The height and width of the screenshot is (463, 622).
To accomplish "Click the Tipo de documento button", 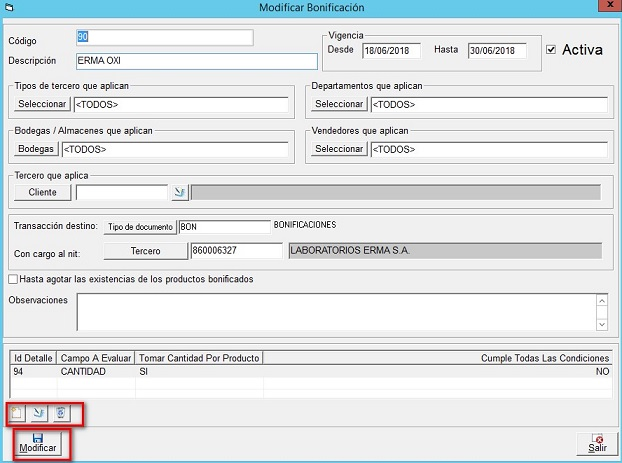I will (140, 227).
